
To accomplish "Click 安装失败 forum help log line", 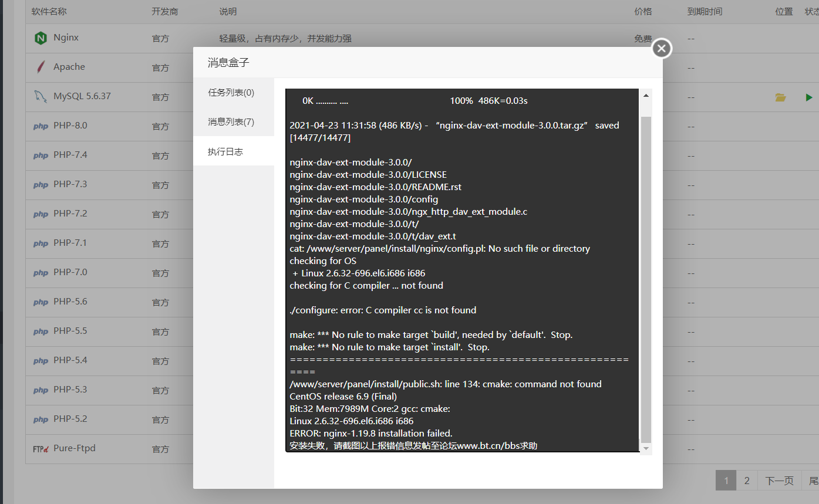I will (413, 446).
